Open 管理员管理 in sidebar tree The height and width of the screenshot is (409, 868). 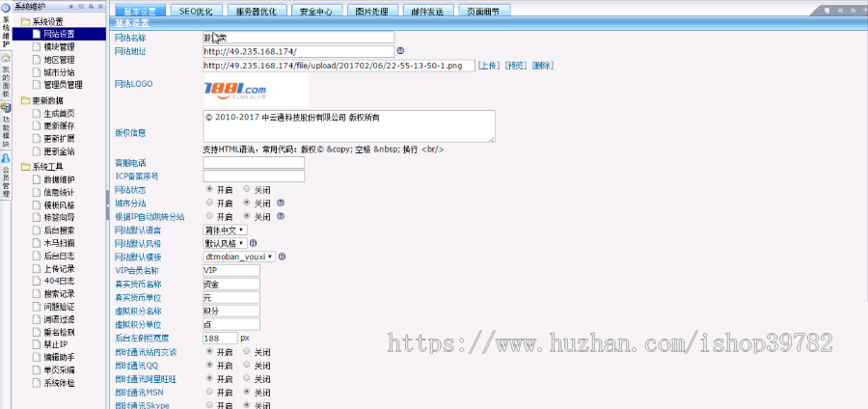pyautogui.click(x=63, y=85)
